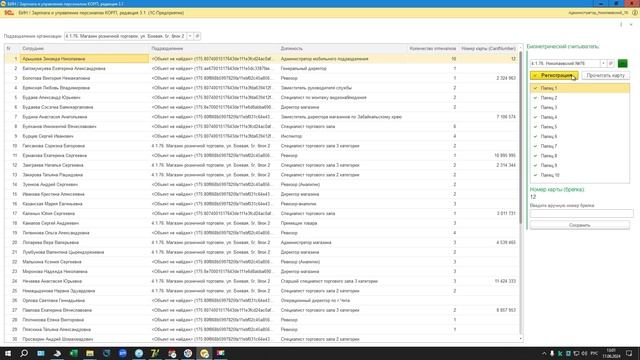Toggle the Палец 3 checkmark
Viewport: 640px width, 360px height.
535,107
